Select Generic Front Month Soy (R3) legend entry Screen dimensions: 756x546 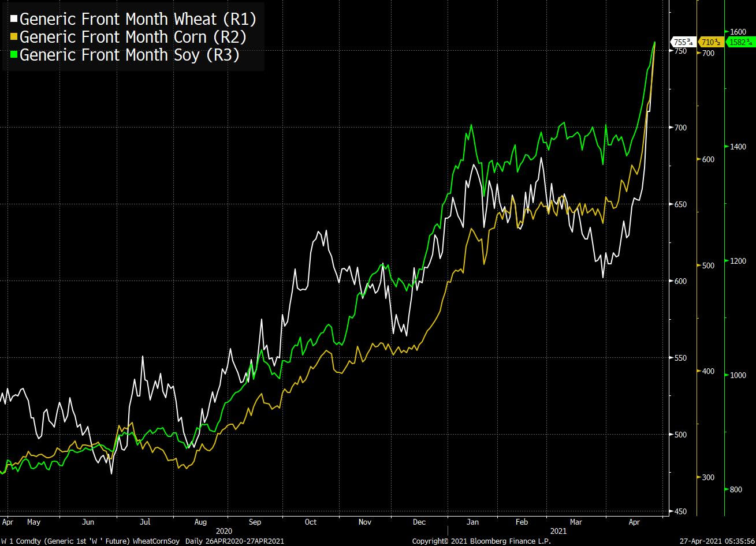(125, 55)
